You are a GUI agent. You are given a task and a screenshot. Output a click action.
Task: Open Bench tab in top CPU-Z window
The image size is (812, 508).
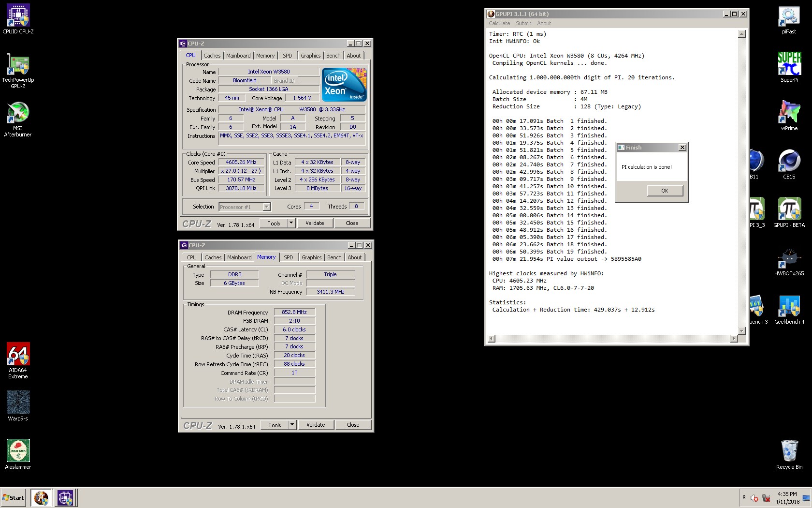click(333, 56)
